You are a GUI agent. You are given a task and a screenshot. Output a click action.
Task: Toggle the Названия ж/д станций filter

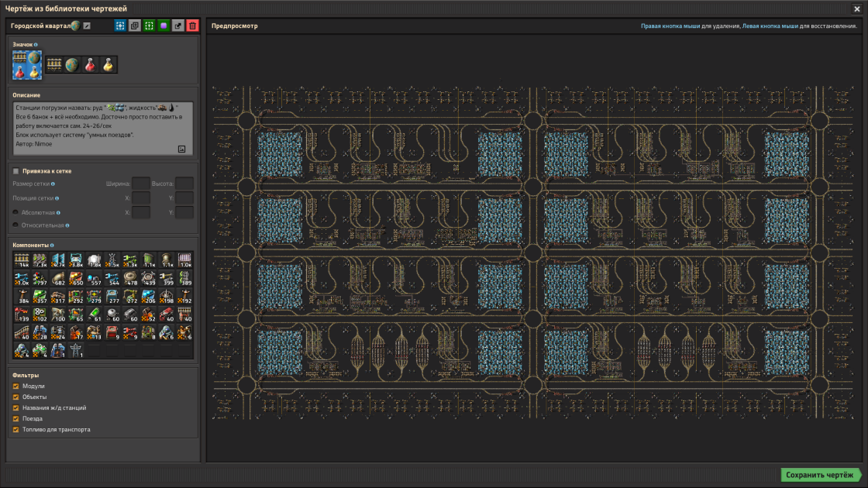[16, 407]
